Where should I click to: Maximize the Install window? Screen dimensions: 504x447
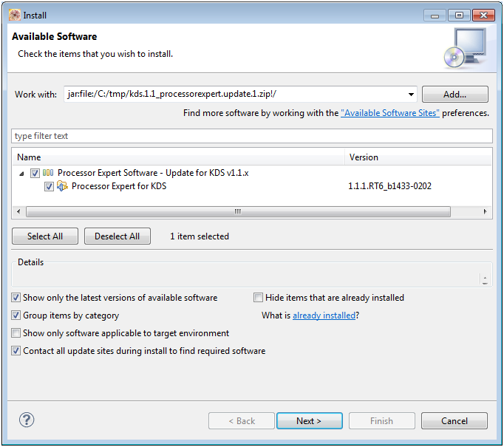pos(459,16)
